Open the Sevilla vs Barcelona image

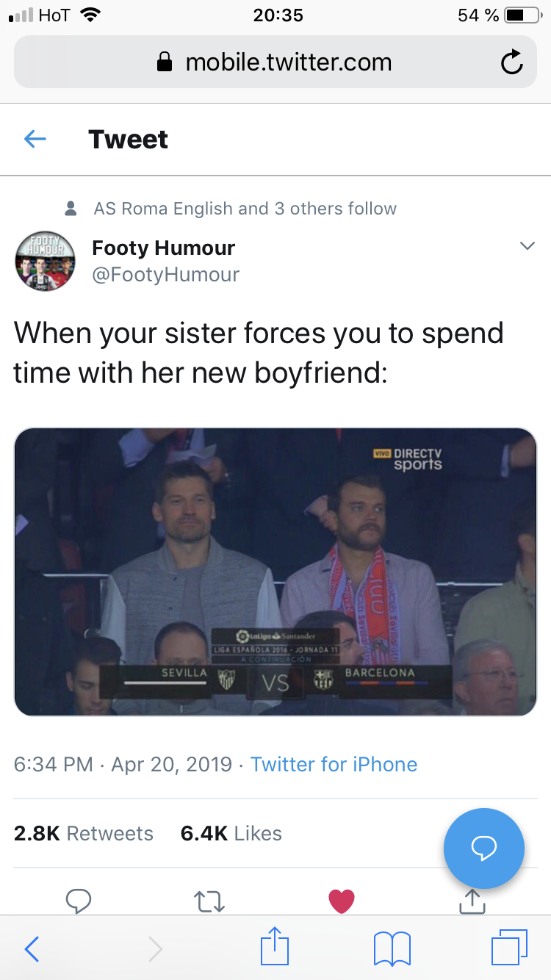(275, 572)
